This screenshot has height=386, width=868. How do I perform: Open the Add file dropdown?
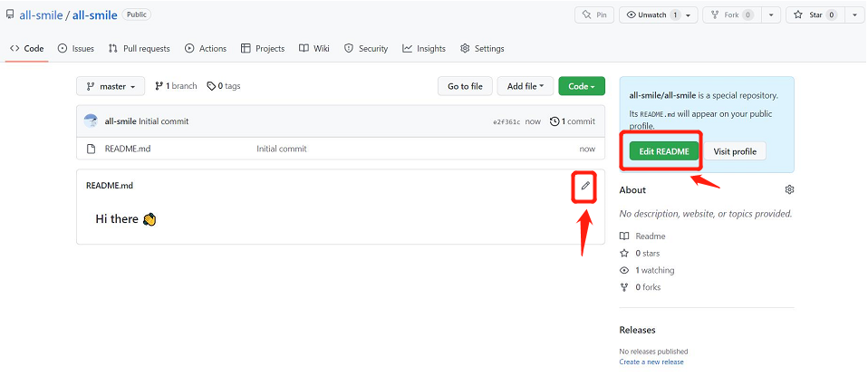tap(526, 86)
